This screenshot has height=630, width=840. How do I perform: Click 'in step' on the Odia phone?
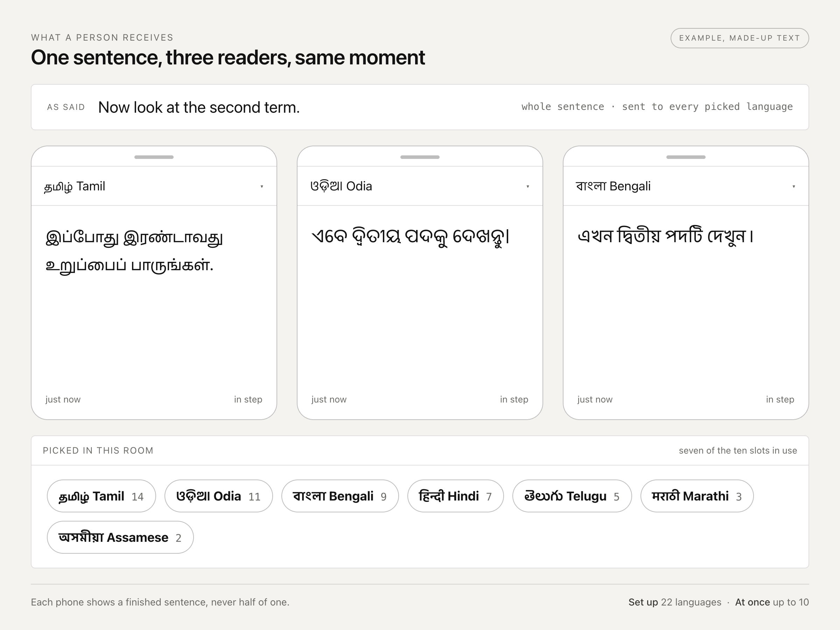514,399
